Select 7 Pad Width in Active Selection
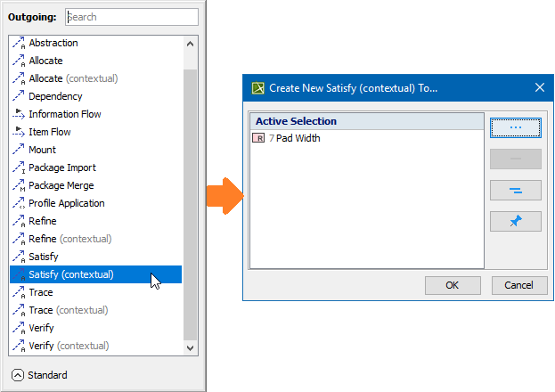Viewport: 555px width, 392px height. click(x=298, y=138)
